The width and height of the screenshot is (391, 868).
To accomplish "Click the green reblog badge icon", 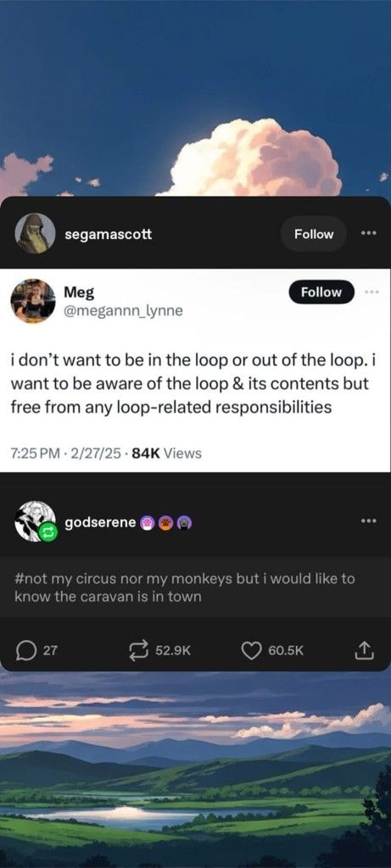I will 48,533.
